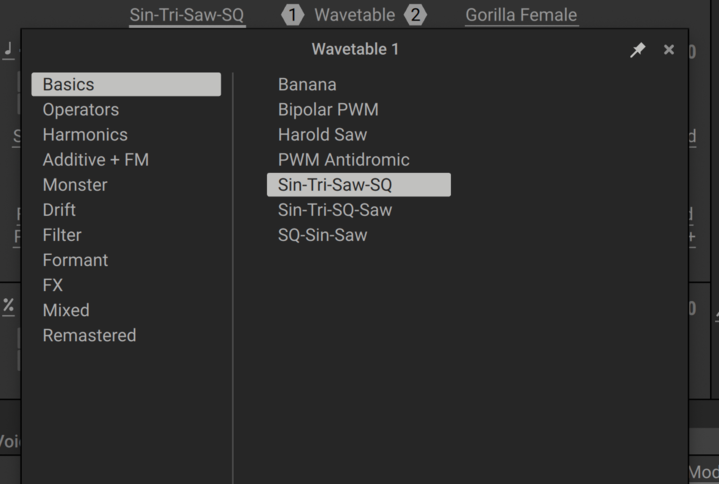Select wavetable slot 1 hexagon icon

click(x=292, y=15)
